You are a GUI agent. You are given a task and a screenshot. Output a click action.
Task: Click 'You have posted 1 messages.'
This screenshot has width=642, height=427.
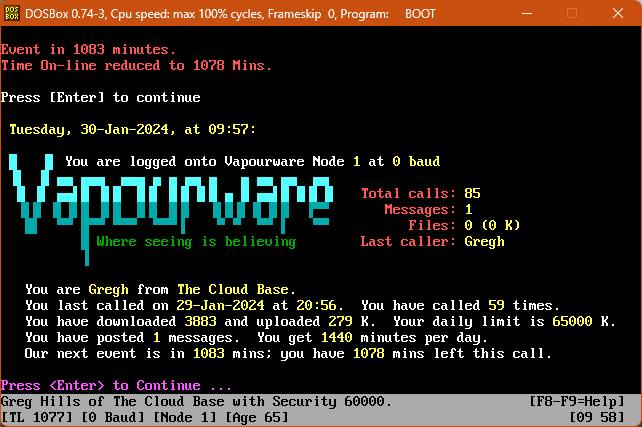point(132,337)
